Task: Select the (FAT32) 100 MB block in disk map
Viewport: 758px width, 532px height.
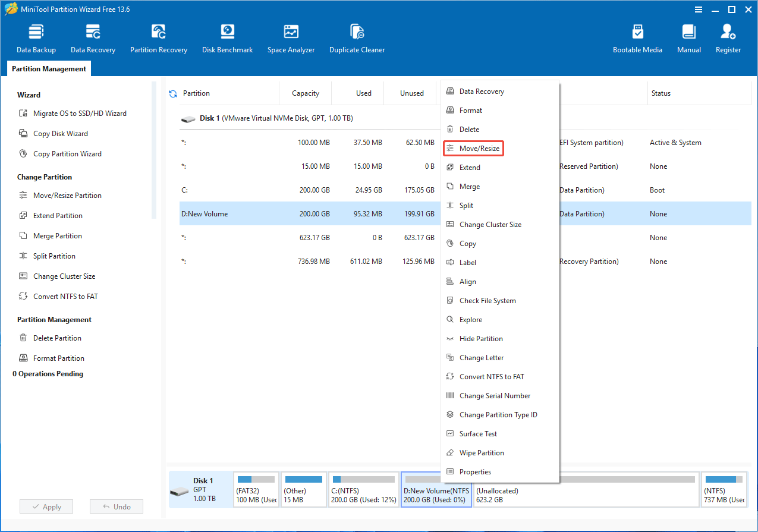Action: click(256, 490)
